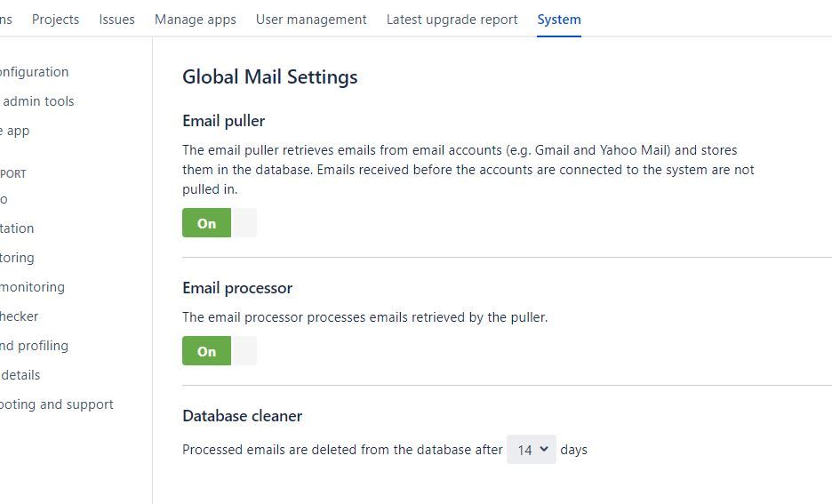Open the configuration sidebar link
This screenshot has width=832, height=504.
[x=34, y=72]
